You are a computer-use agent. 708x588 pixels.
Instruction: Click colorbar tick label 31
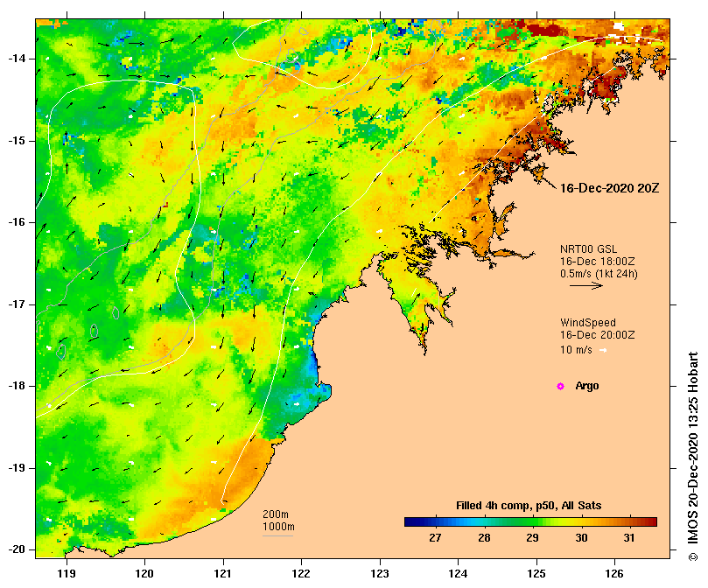(x=629, y=538)
